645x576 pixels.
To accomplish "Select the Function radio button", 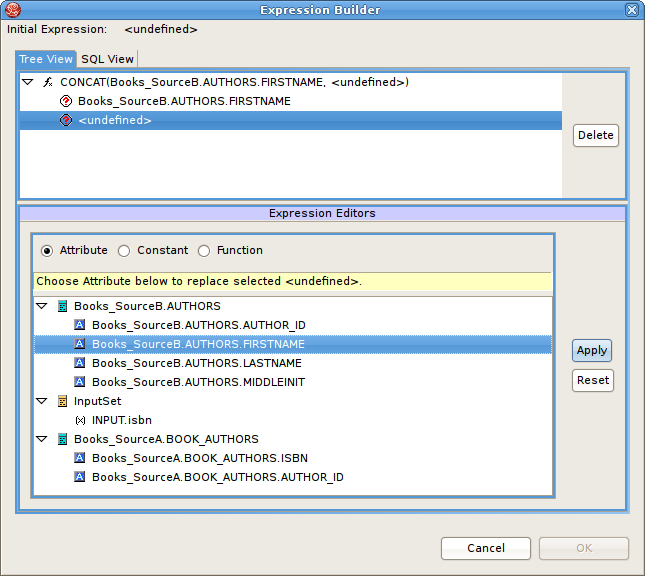I will click(204, 251).
